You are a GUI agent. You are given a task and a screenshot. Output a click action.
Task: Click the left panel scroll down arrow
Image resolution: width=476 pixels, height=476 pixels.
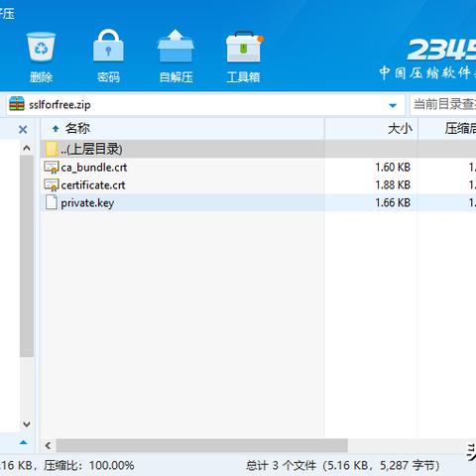27,424
